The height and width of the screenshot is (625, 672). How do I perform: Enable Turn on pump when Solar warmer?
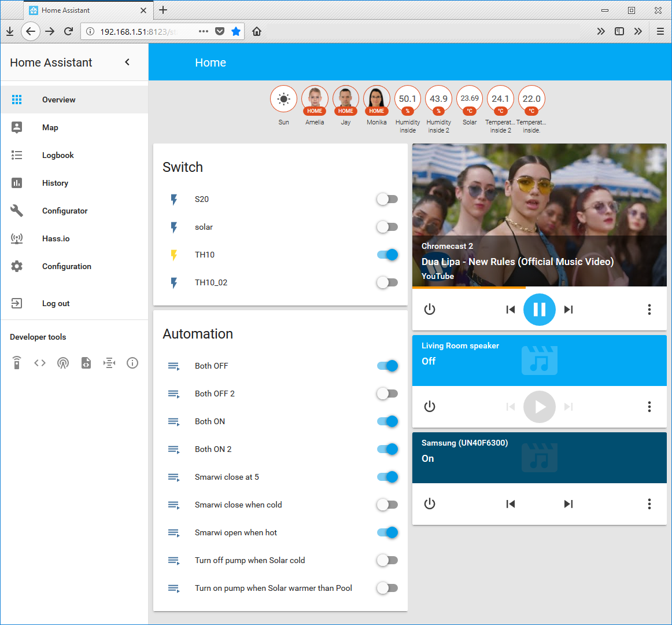click(x=387, y=588)
